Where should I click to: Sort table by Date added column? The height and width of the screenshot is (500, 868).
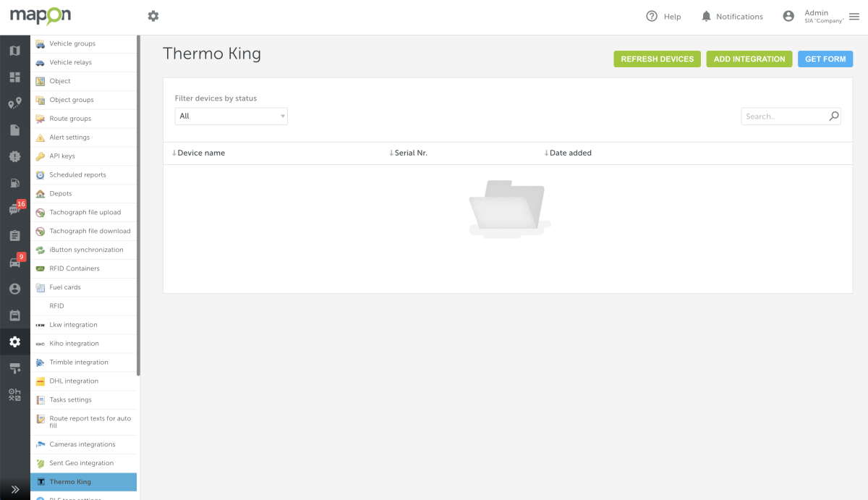pyautogui.click(x=570, y=153)
